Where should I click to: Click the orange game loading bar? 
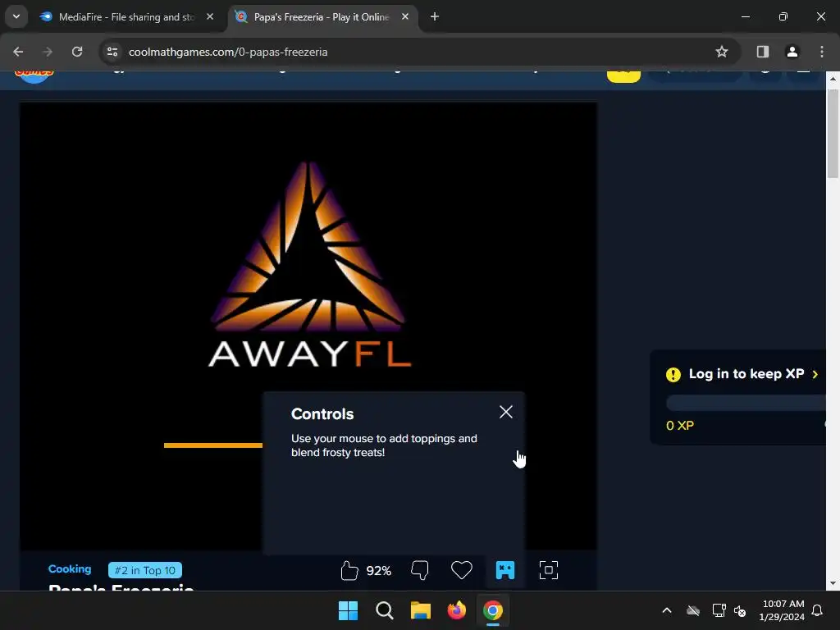pyautogui.click(x=213, y=445)
